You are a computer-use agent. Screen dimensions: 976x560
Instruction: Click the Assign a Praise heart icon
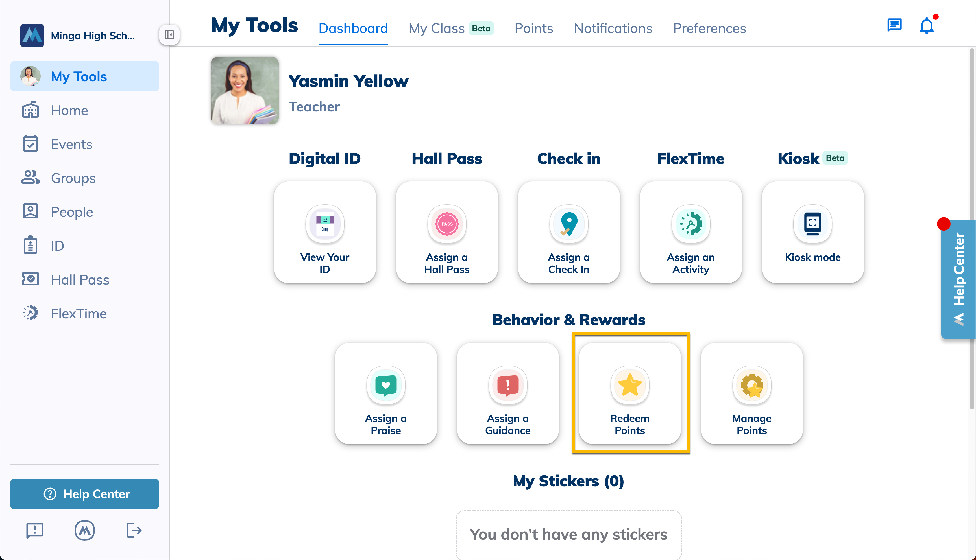[x=386, y=385]
